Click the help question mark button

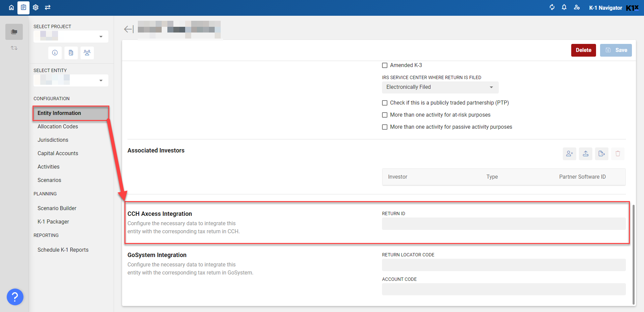(15, 297)
